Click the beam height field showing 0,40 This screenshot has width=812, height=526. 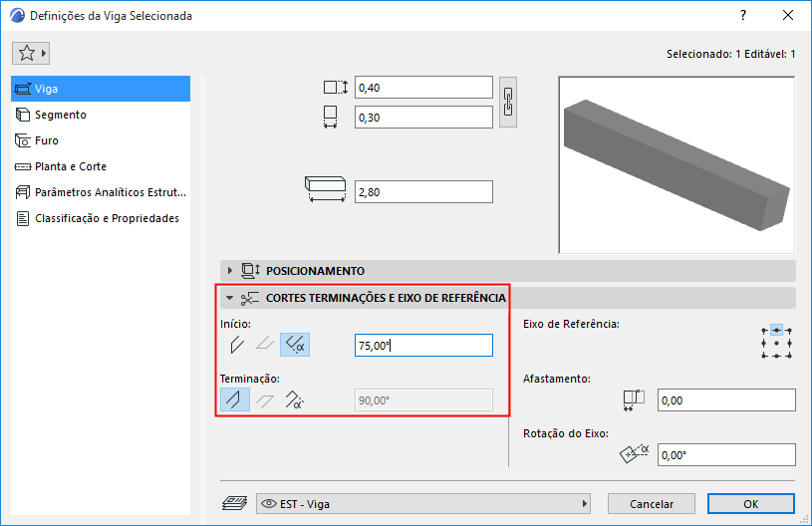423,88
